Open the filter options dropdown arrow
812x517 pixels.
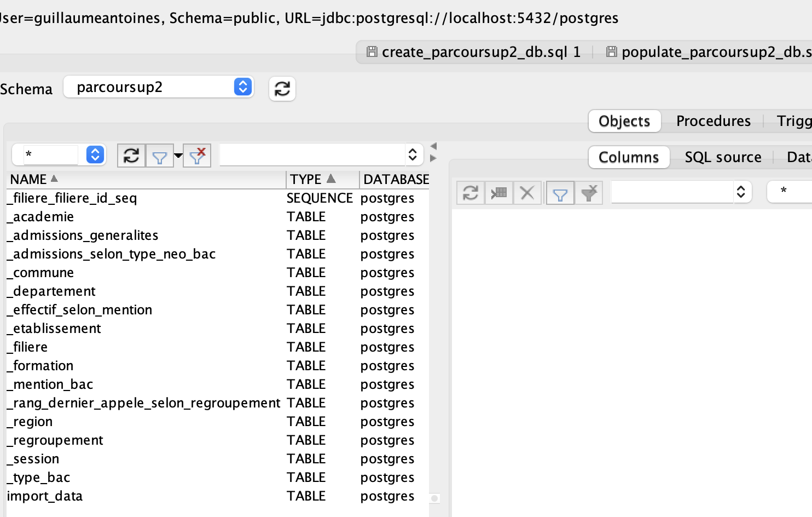[178, 156]
